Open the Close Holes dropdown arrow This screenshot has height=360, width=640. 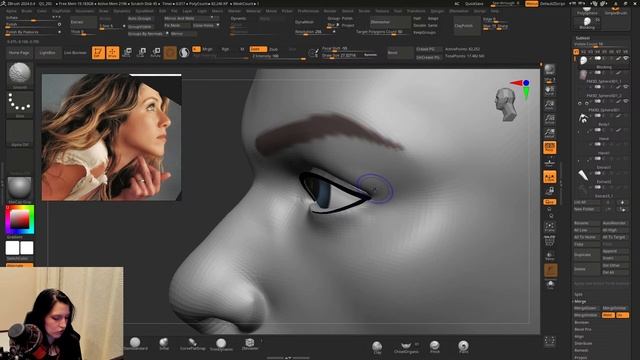coord(218,25)
